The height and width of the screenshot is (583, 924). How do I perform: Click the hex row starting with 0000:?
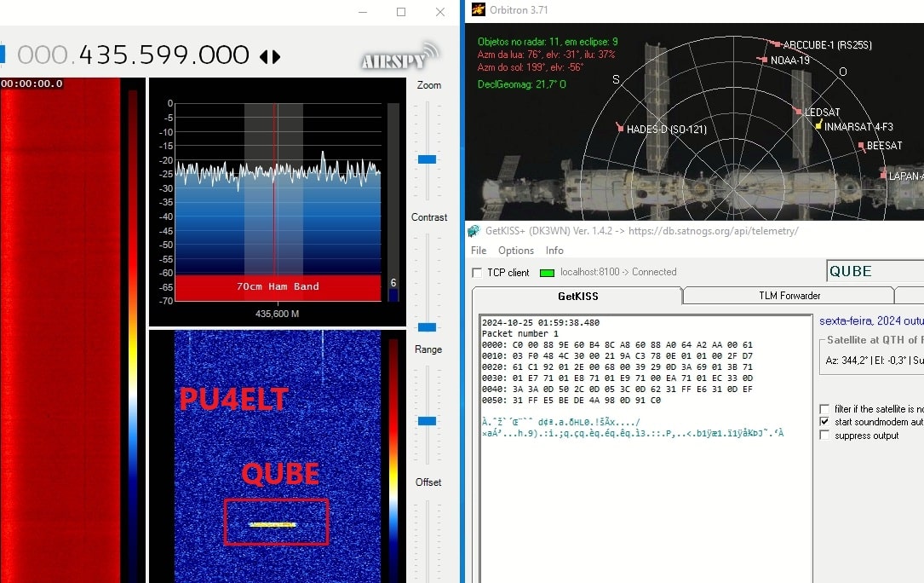coord(617,344)
